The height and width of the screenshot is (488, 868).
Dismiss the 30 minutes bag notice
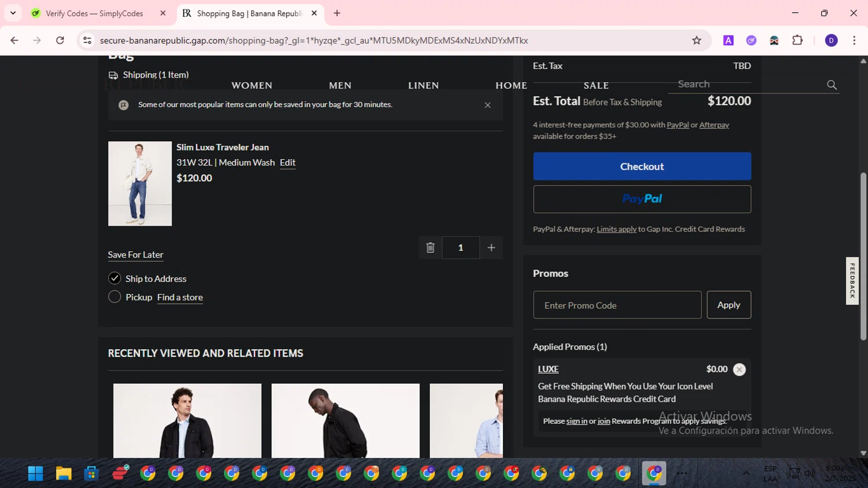[x=488, y=105]
